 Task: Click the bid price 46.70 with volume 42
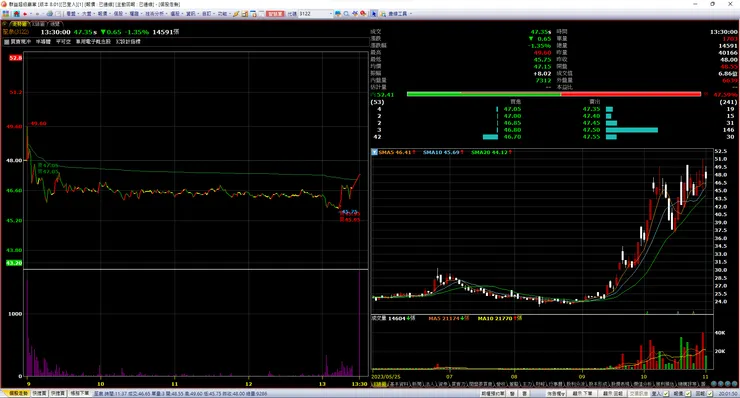512,137
